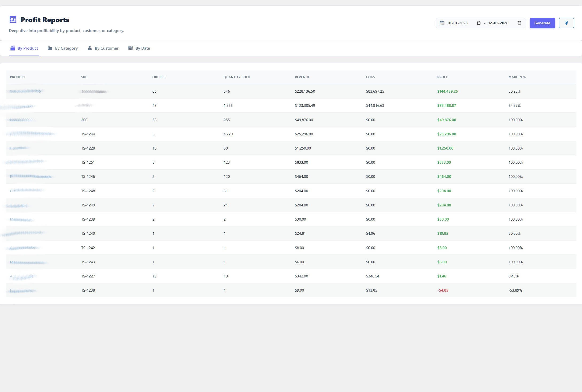Open the end date picker icon

point(519,23)
